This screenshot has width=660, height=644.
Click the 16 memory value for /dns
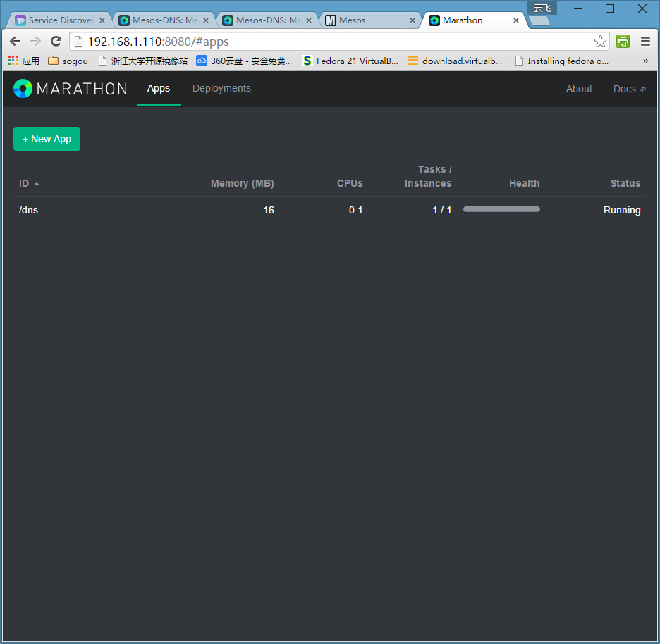(x=269, y=210)
